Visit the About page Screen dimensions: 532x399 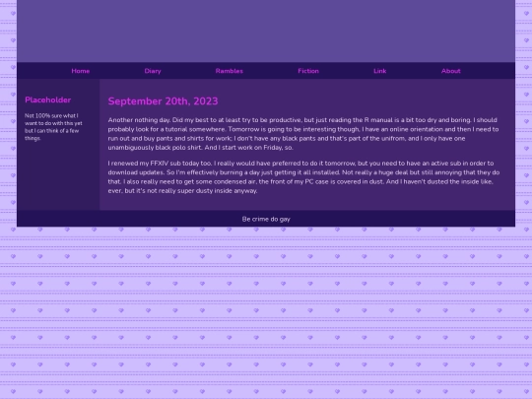(451, 71)
